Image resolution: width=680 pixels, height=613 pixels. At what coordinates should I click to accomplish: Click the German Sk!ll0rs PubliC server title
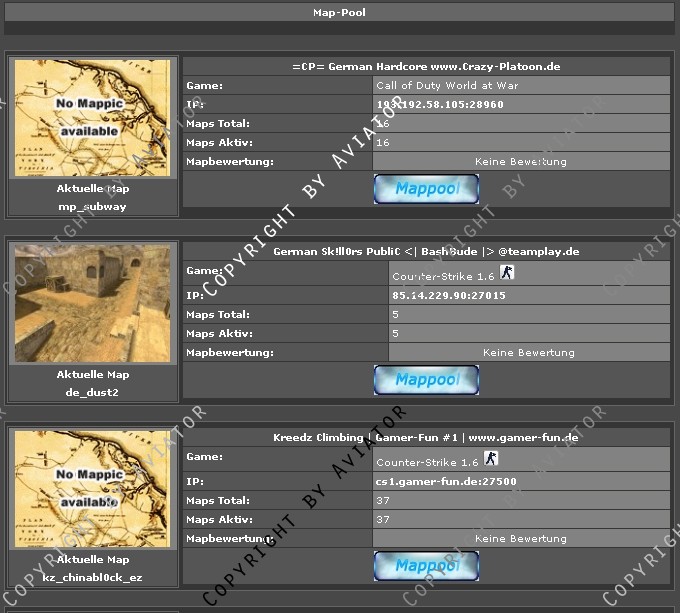coord(426,251)
